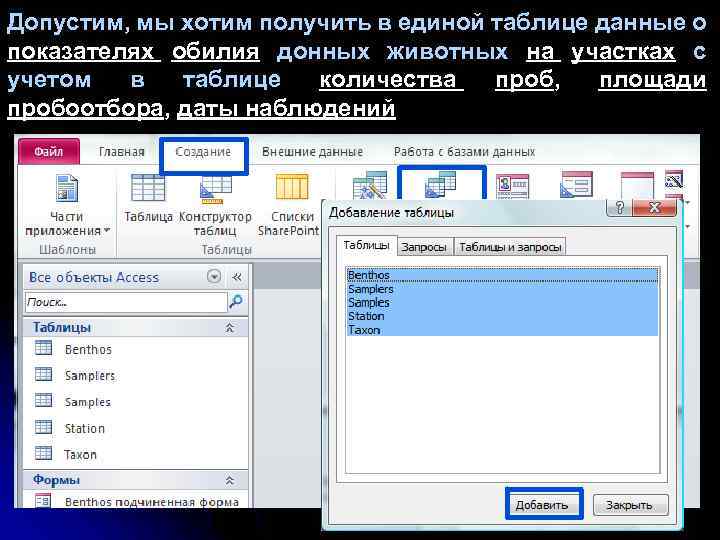Open Работа с базами данных tab

pos(464,152)
